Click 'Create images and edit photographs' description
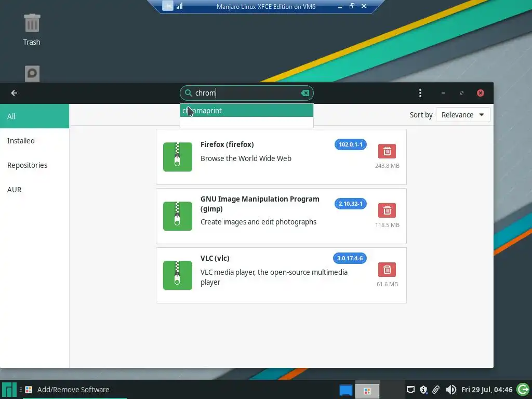This screenshot has width=532, height=399. tap(258, 222)
